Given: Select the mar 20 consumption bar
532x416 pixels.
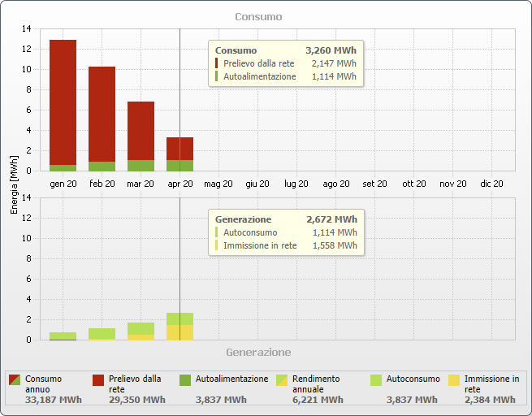Looking at the screenshot, I should 141,136.
